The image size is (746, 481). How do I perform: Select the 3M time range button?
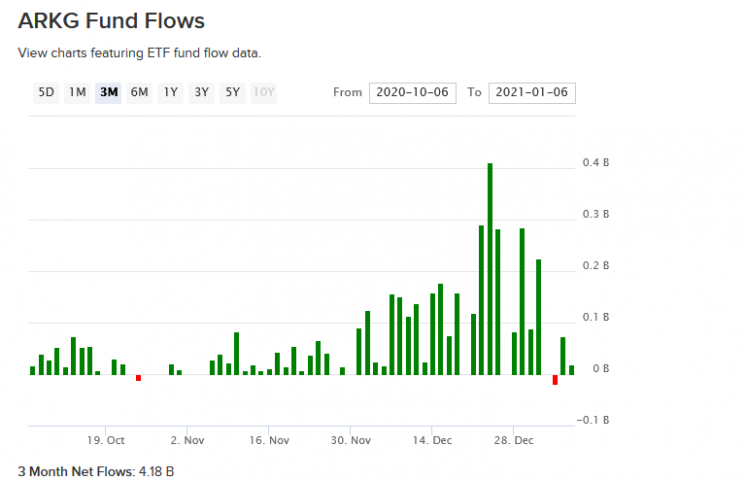(x=108, y=92)
